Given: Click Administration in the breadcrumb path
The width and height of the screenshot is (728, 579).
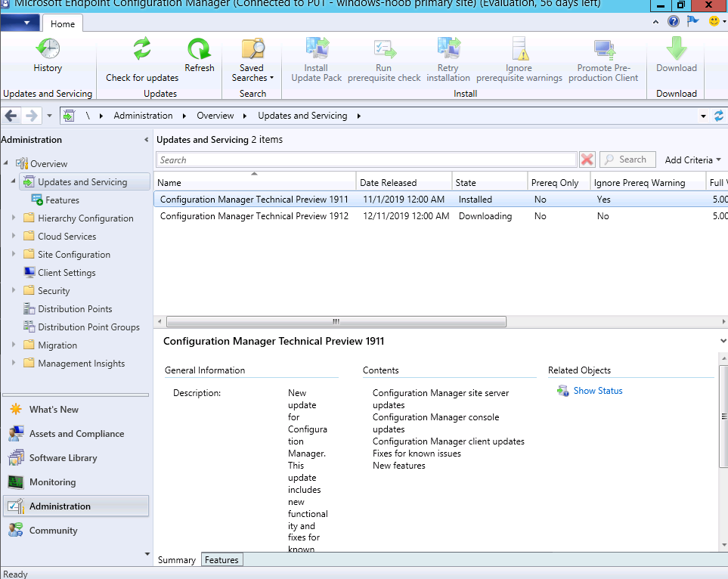Looking at the screenshot, I should [x=143, y=116].
